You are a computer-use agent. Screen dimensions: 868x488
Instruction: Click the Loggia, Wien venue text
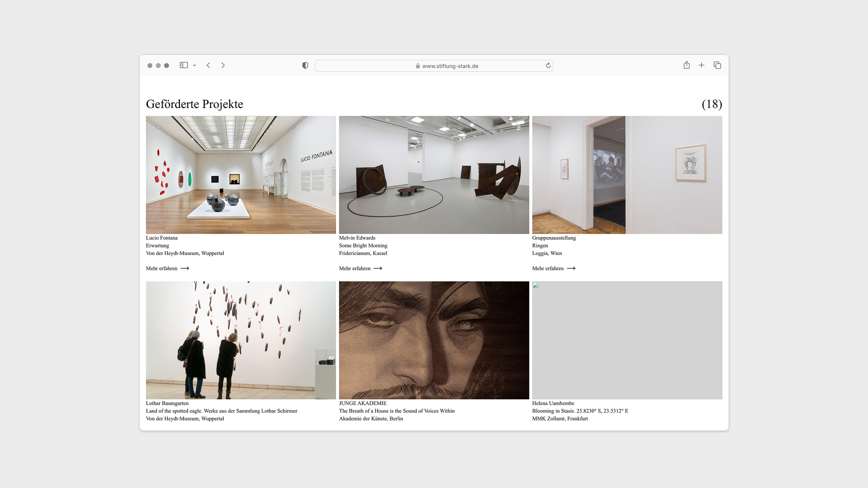[547, 253]
